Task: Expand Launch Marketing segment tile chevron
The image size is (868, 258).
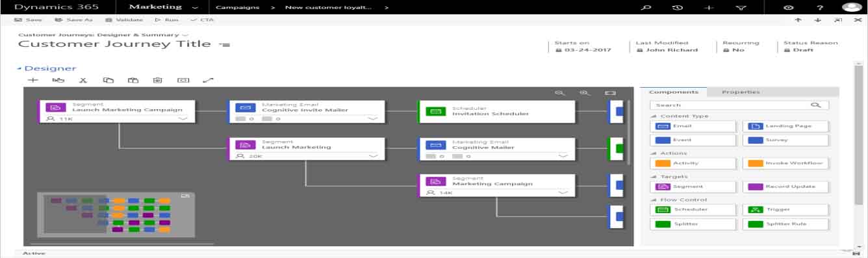Action: click(373, 156)
